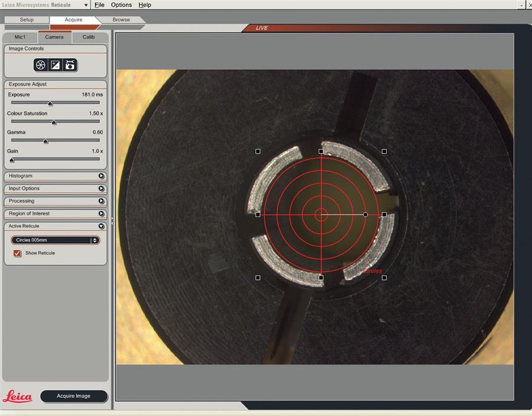Open the Options menu
The image size is (532, 416).
pos(121,5)
